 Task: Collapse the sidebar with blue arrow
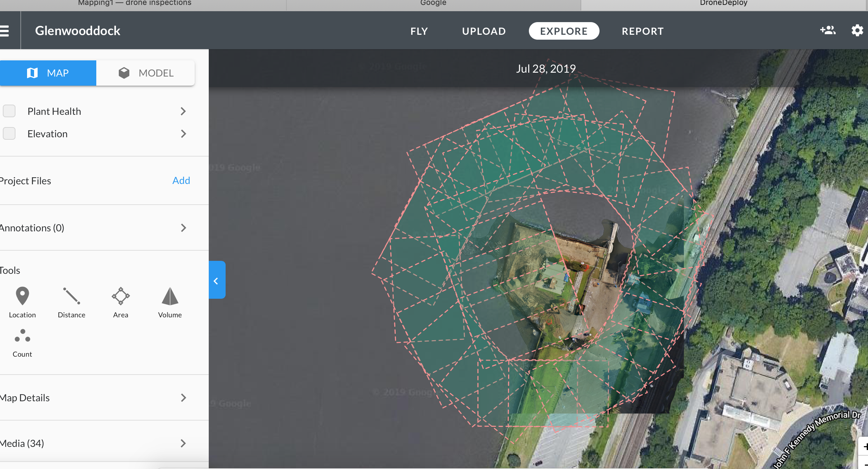coord(216,280)
